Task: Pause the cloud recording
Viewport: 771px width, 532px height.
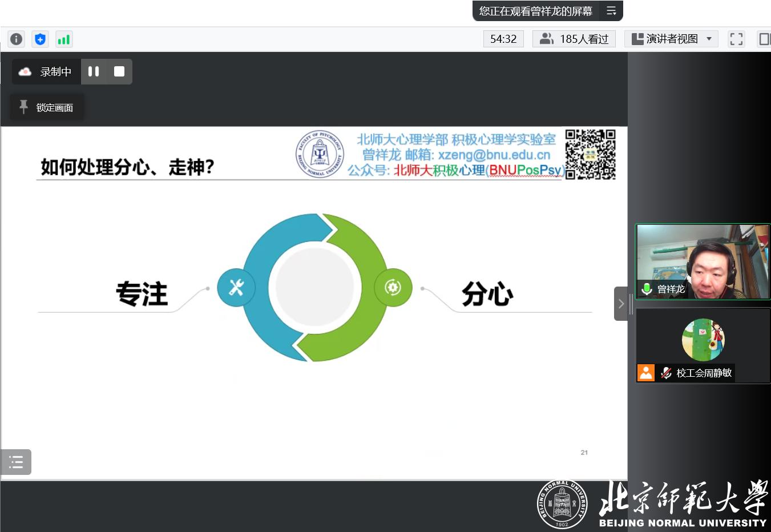Action: tap(94, 71)
